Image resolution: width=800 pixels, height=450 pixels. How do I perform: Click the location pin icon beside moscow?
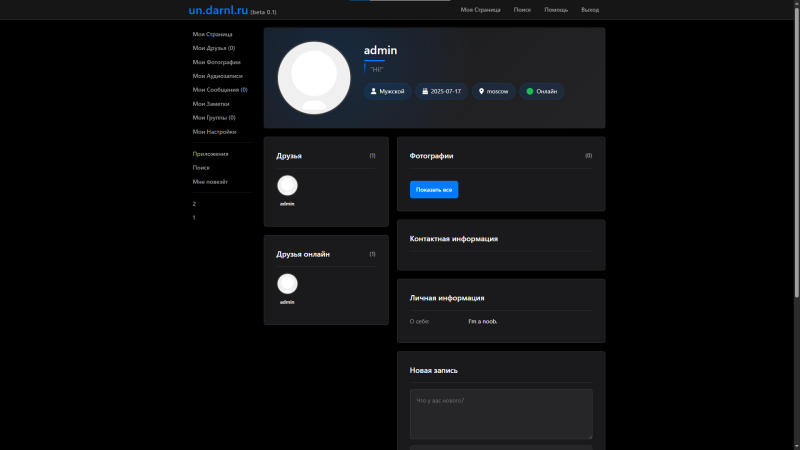[x=481, y=91]
